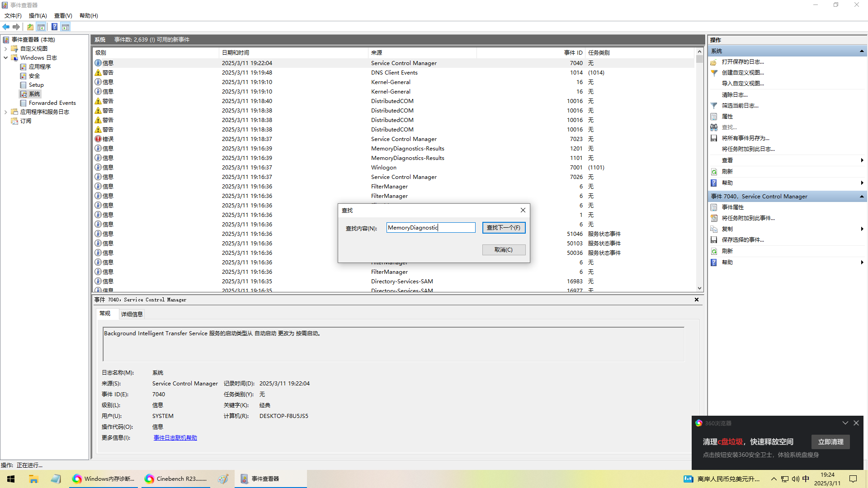Click the blue help toolbar icon

coord(54,27)
